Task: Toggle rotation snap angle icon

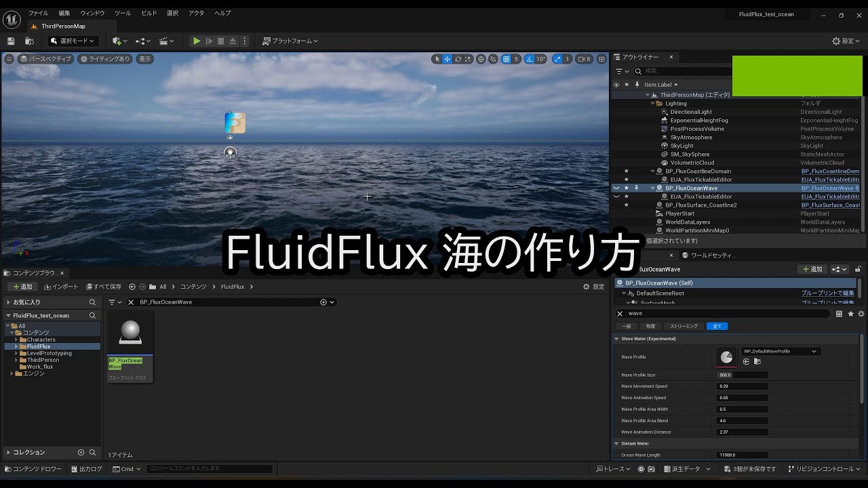Action: (530, 59)
